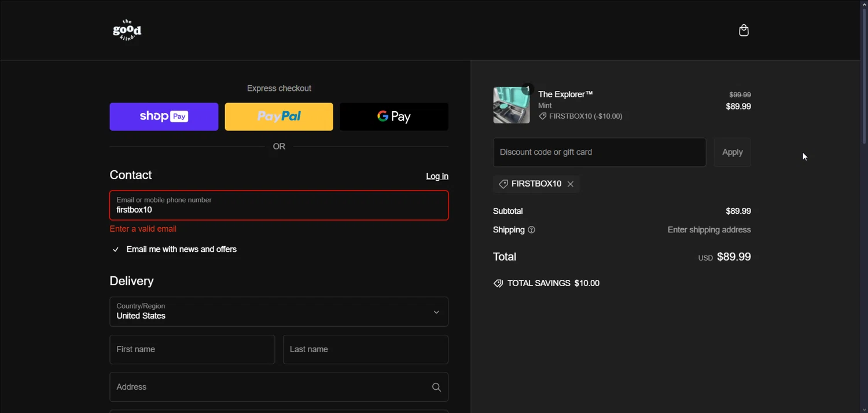Open the shopping bag cart icon
The image size is (868, 413).
(744, 30)
